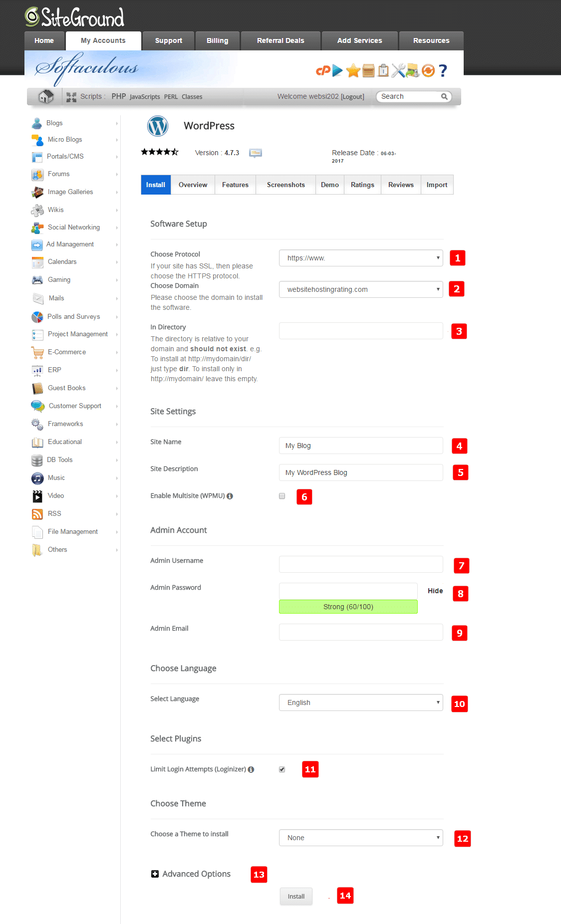Viewport: 561px width, 924px height.
Task: Open the PERL scripts link
Action: 171,97
